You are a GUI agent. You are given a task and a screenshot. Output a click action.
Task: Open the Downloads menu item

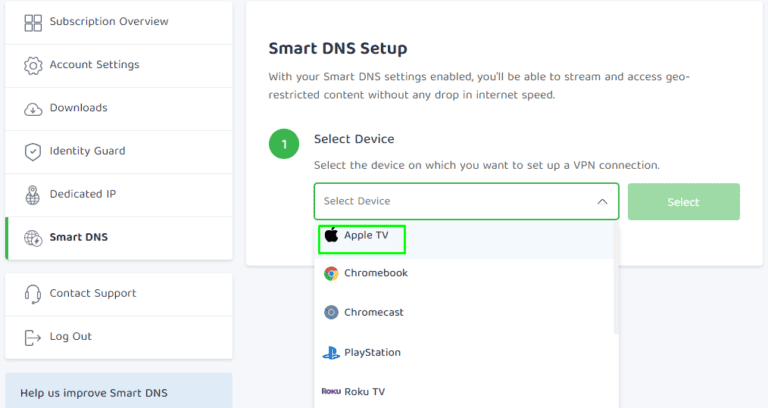78,108
